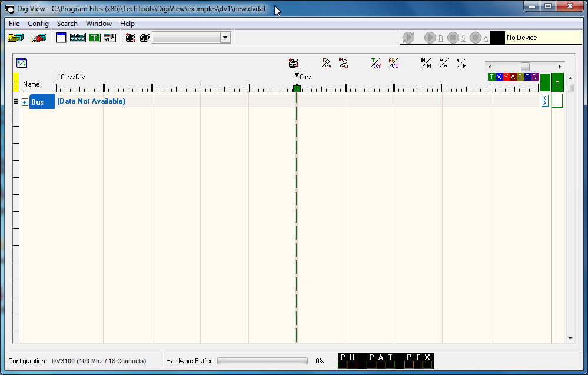The image size is (588, 375).
Task: Open new waveform window icon
Action: coord(61,38)
